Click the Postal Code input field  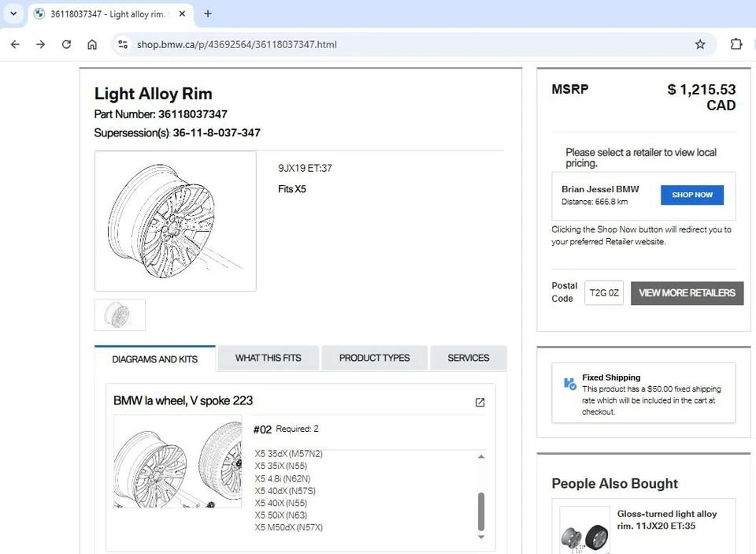tap(604, 293)
